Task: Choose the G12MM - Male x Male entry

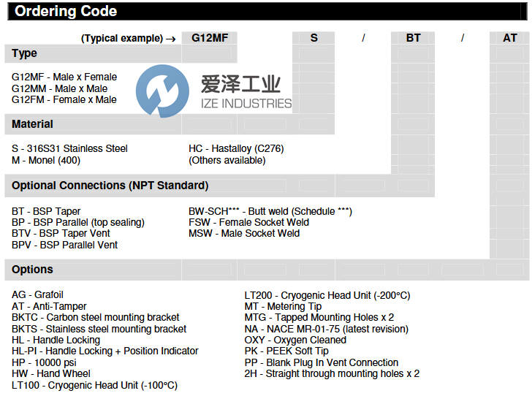Action: 60,88
